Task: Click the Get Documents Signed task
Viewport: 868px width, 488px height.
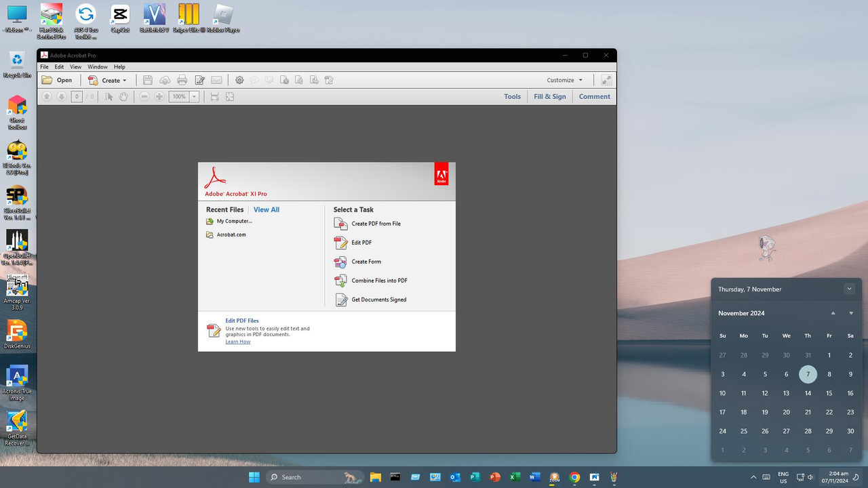Action: (370, 300)
